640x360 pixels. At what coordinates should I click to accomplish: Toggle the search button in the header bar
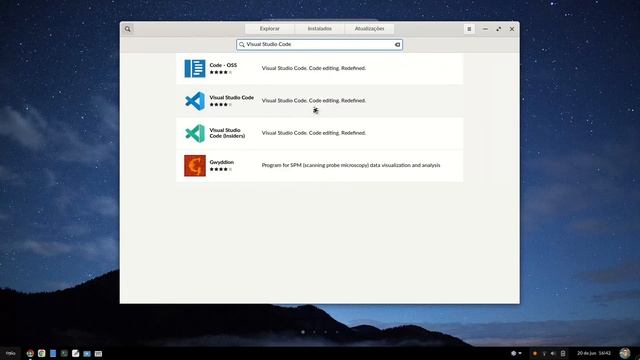(x=128, y=29)
